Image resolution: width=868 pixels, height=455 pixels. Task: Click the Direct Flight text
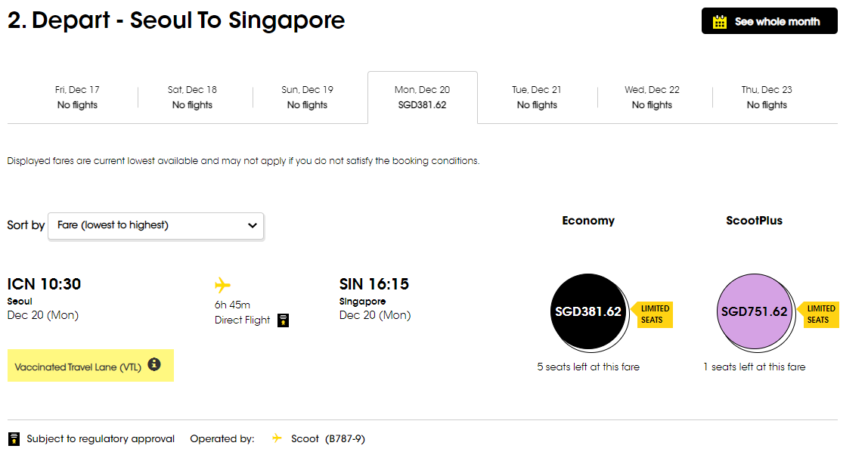242,320
